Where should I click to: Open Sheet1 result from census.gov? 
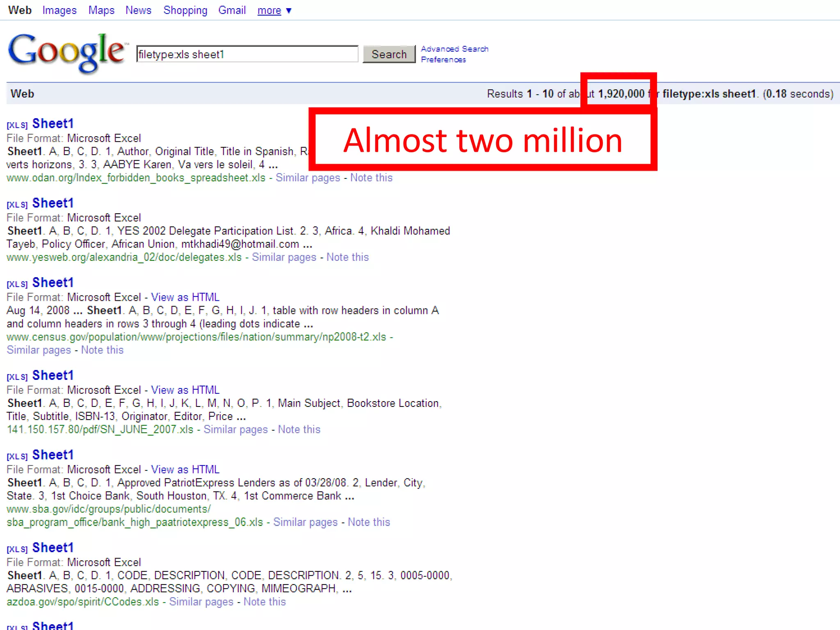point(53,283)
